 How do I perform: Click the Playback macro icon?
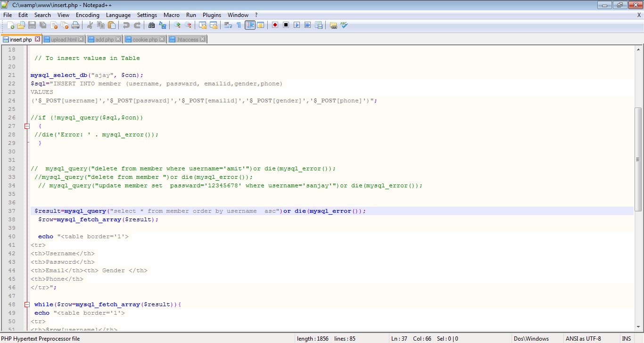click(297, 25)
